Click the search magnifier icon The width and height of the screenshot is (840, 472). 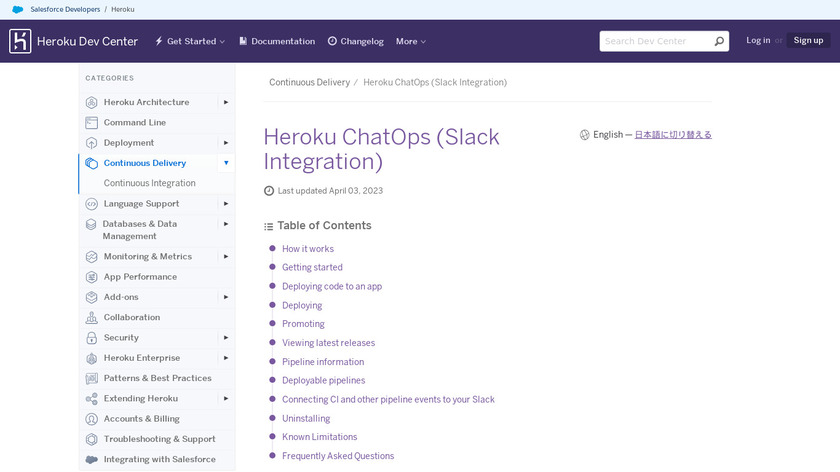pyautogui.click(x=719, y=41)
